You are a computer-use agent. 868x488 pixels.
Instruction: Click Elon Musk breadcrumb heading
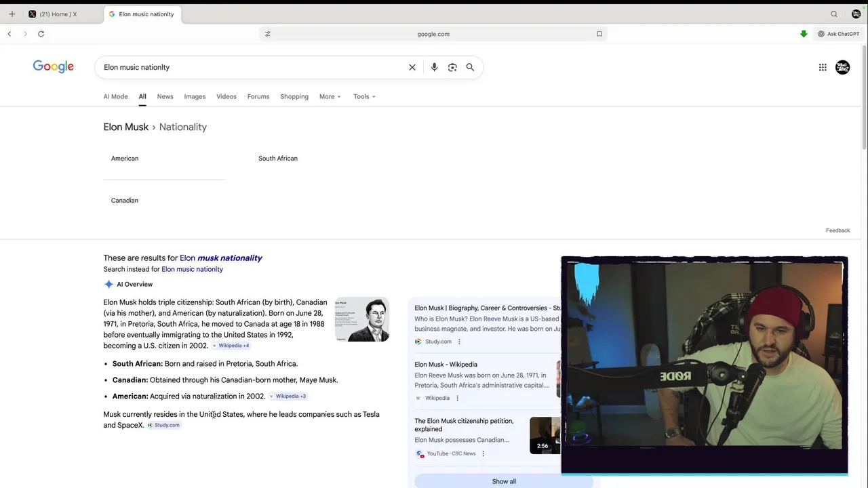tap(125, 127)
